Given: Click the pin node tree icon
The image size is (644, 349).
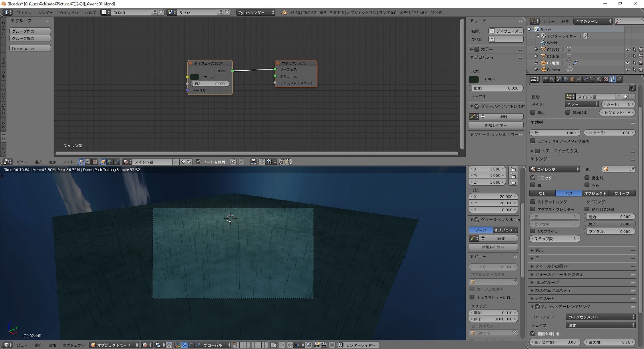Looking at the screenshot, I should (233, 162).
